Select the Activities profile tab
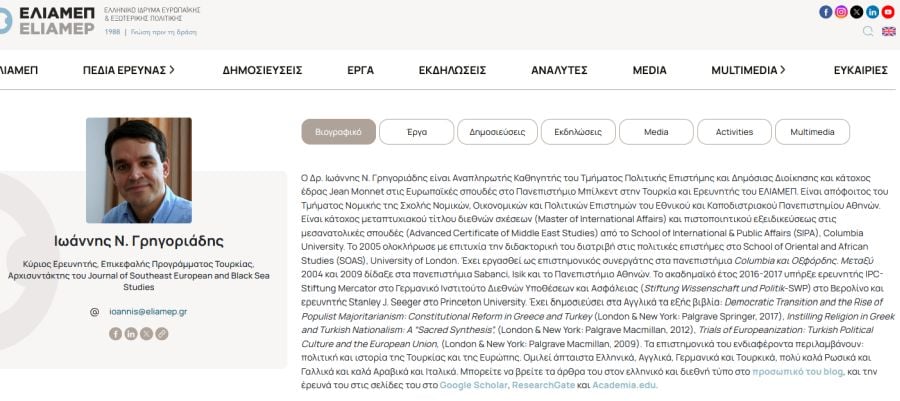The width and height of the screenshot is (900, 401). 734,132
